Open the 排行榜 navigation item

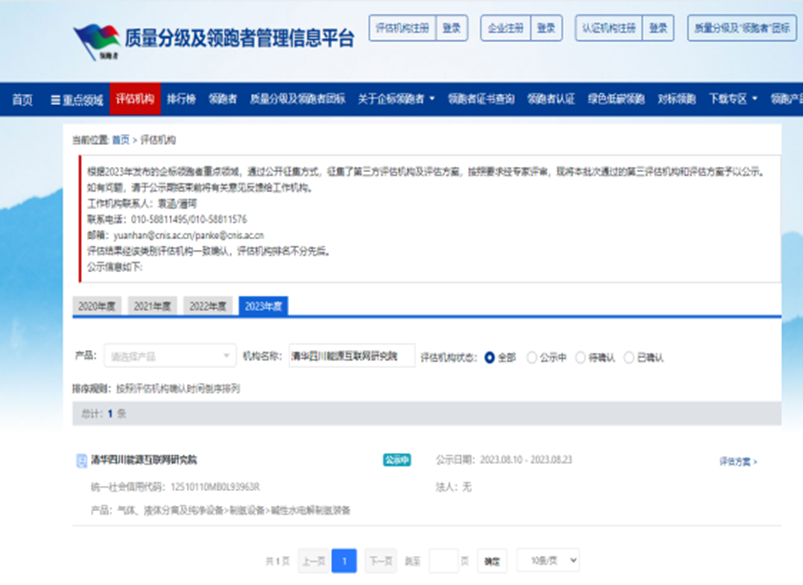pyautogui.click(x=181, y=99)
